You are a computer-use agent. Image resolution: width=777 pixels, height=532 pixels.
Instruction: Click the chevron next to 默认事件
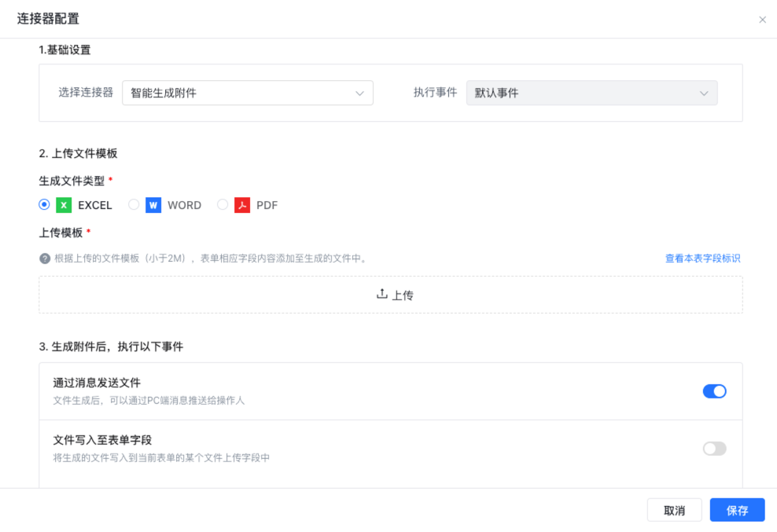pyautogui.click(x=704, y=94)
